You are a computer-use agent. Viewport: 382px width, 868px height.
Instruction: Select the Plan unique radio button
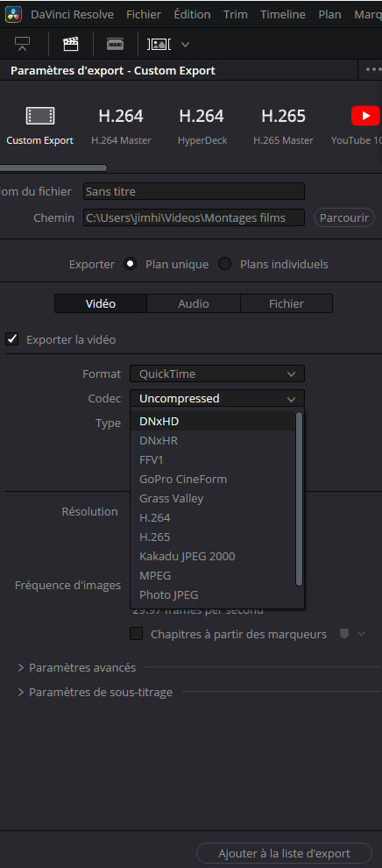pos(131,264)
